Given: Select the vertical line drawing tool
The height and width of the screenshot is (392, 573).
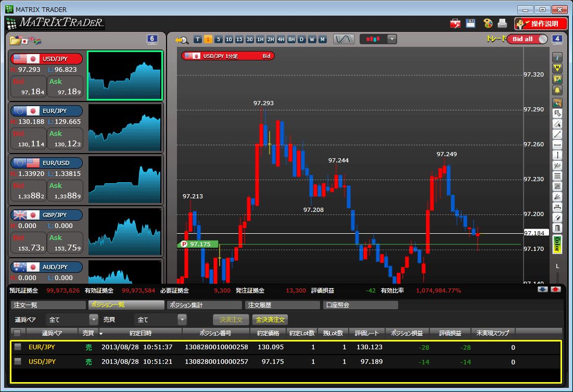Looking at the screenshot, I should pos(557,156).
